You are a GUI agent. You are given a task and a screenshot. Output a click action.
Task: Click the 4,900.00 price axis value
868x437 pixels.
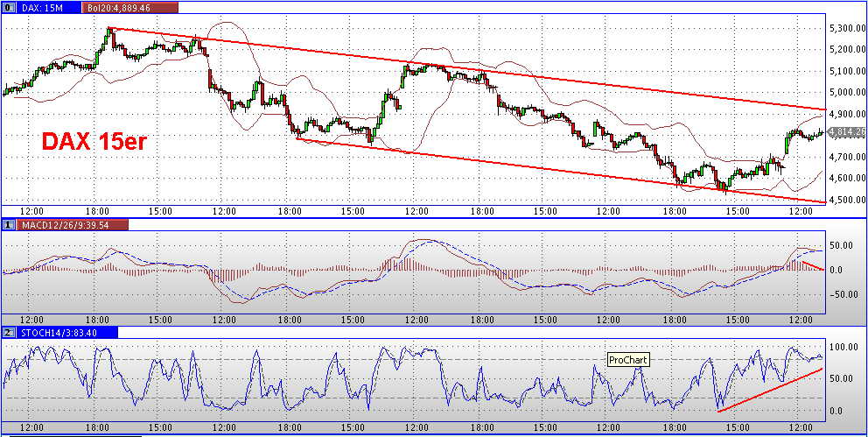(848, 114)
